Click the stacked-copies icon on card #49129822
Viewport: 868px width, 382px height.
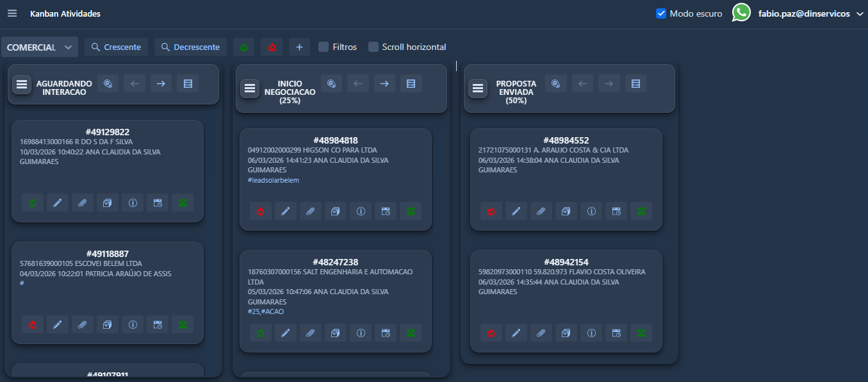tap(108, 203)
